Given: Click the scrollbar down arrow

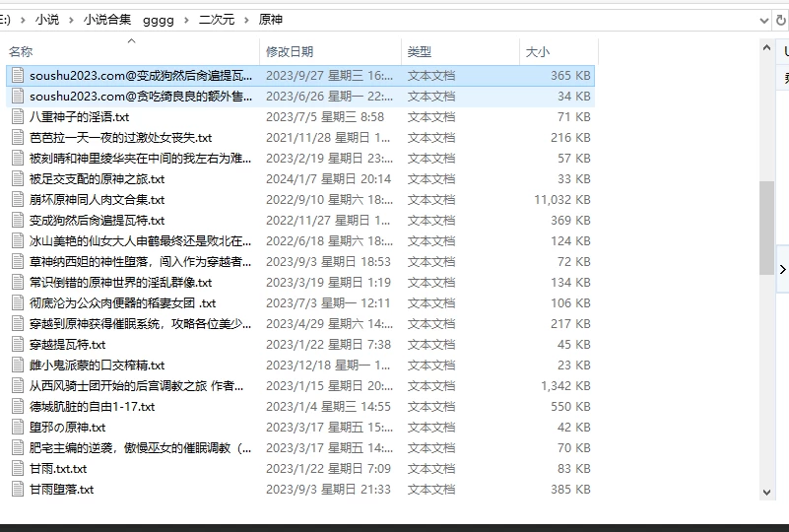Looking at the screenshot, I should tap(767, 493).
